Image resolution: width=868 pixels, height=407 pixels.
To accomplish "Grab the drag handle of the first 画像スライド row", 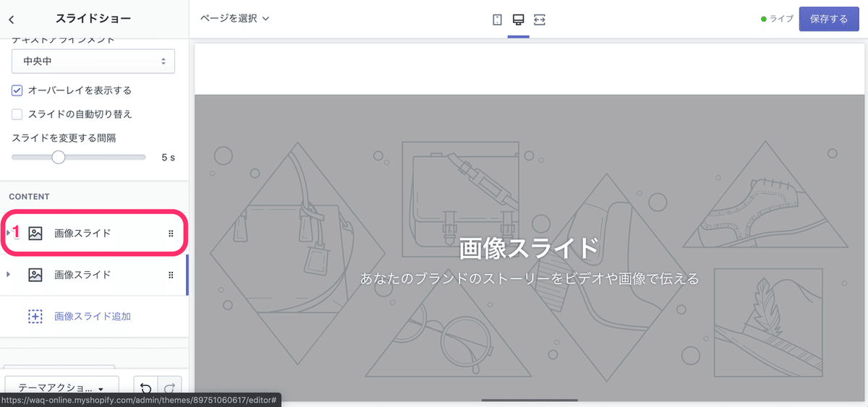I will (171, 233).
